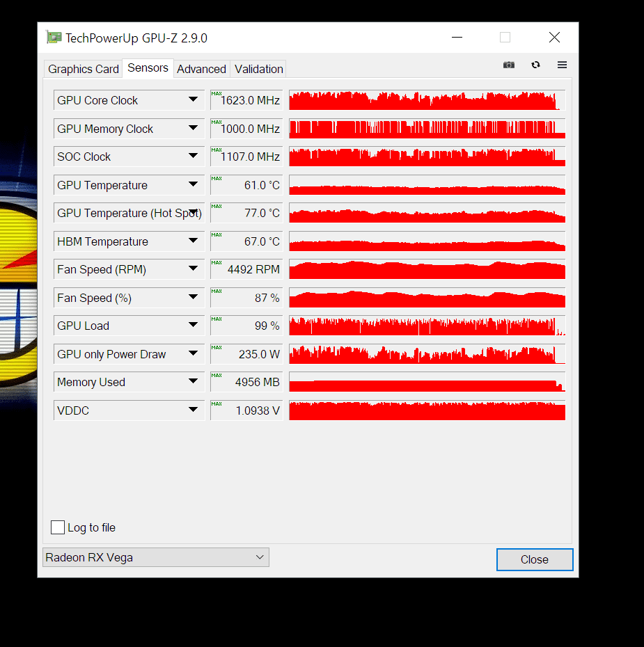
Task: Expand the Memory Used dropdown
Action: coord(193,381)
